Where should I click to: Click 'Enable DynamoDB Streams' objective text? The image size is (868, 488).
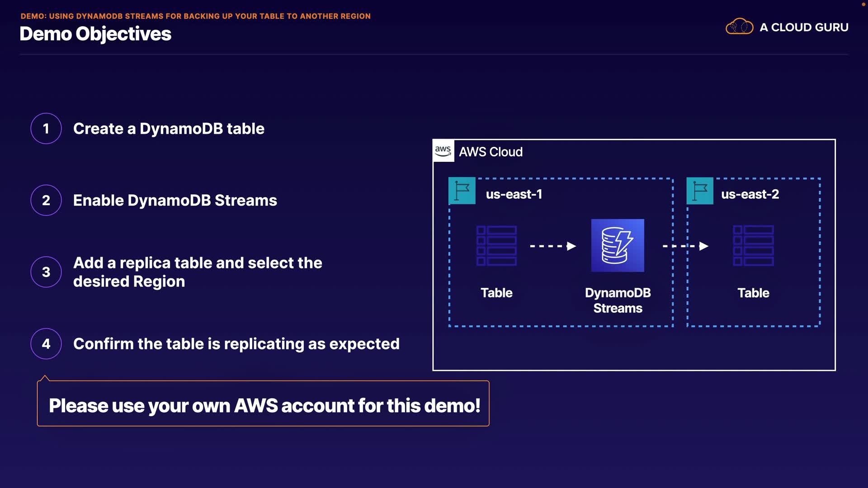pyautogui.click(x=175, y=201)
